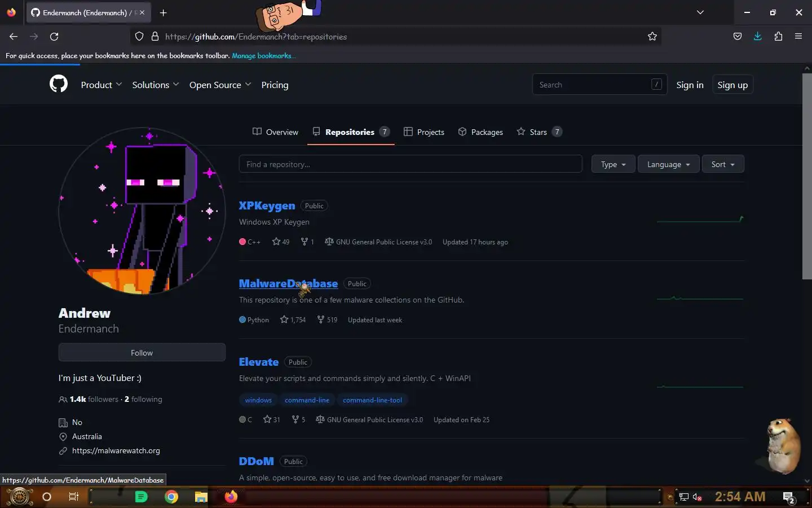Click MalwareDatabase stars 1,754

pyautogui.click(x=293, y=319)
